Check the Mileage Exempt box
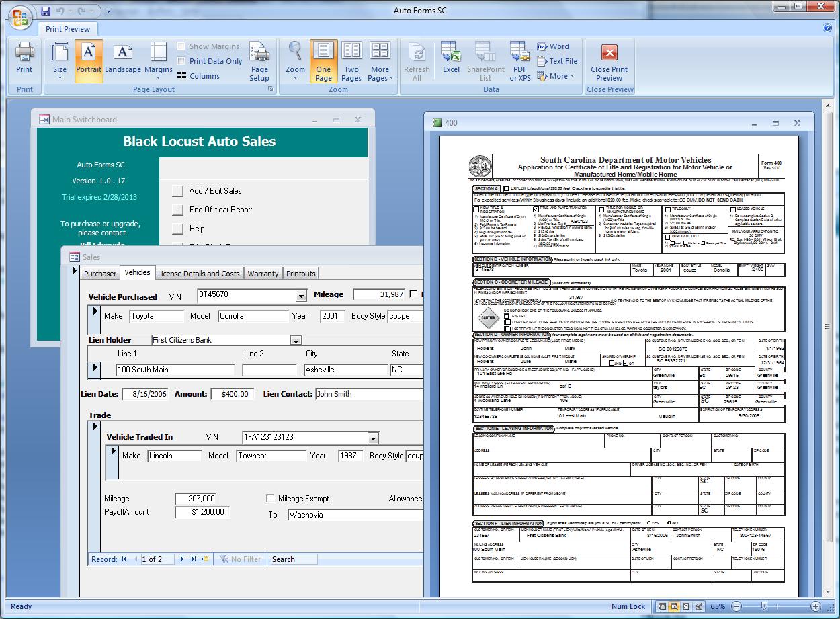This screenshot has height=619, width=840. pyautogui.click(x=270, y=499)
